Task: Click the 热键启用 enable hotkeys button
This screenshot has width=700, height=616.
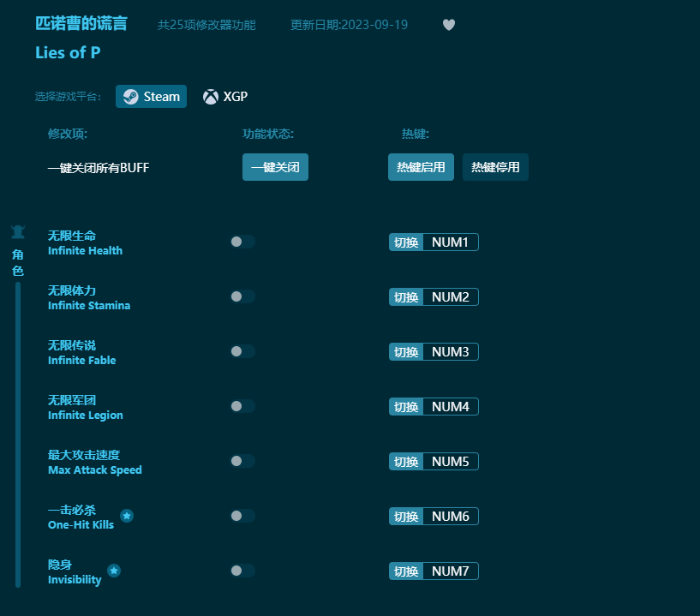Action: pyautogui.click(x=421, y=167)
